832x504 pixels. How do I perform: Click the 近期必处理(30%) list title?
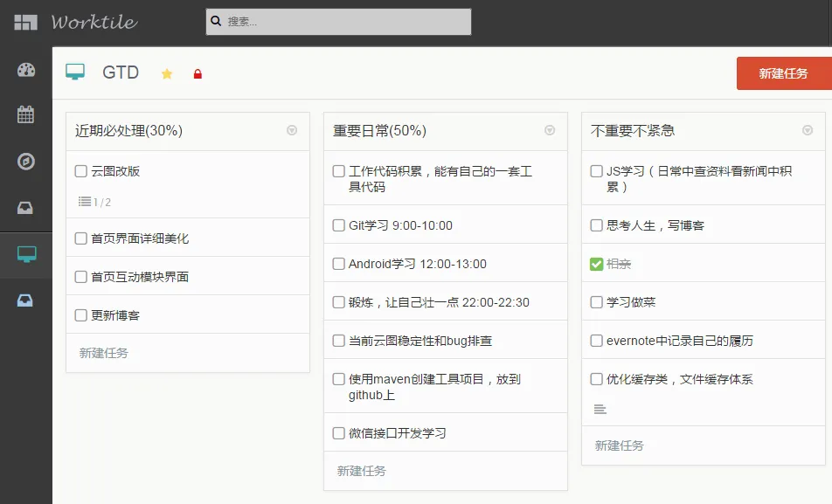(x=129, y=130)
